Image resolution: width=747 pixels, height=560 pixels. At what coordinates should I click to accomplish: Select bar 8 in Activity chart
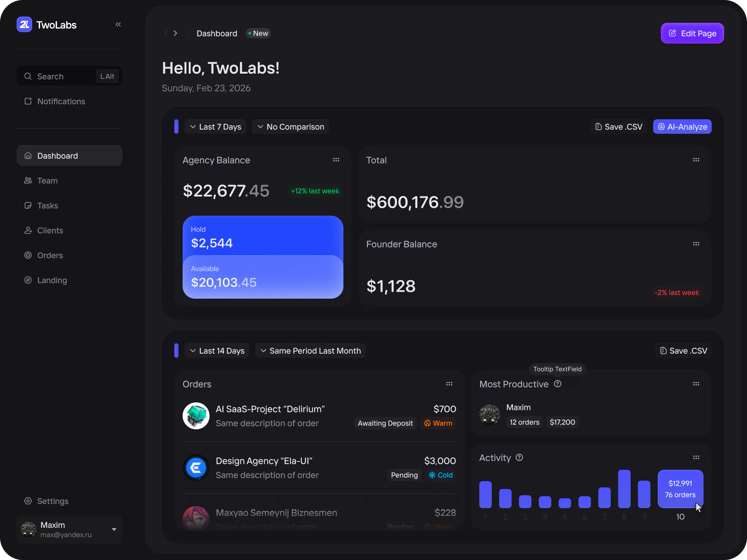click(624, 489)
